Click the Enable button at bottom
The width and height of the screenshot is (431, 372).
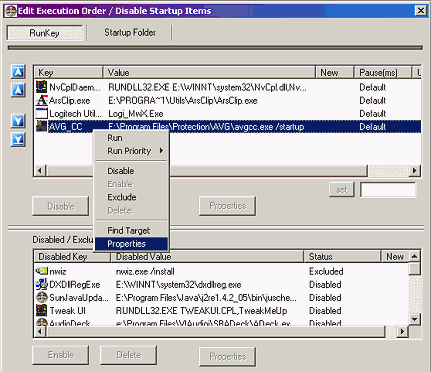click(61, 355)
